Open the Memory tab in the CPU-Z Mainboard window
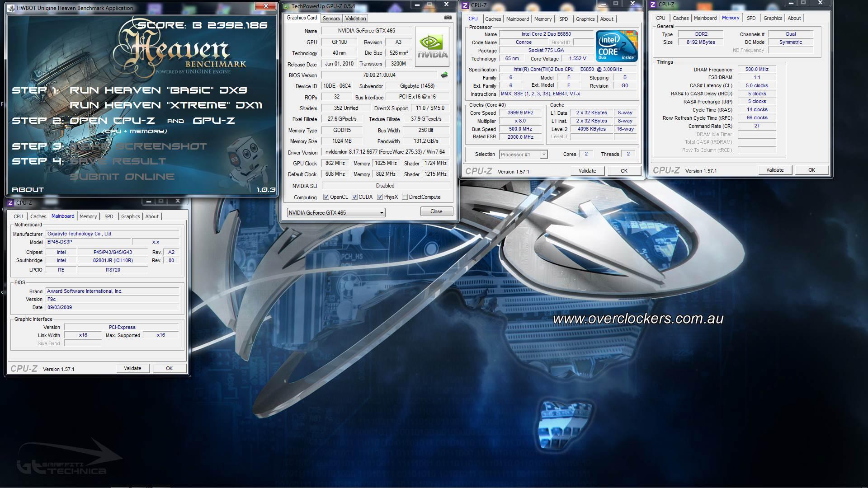Screen dimensions: 868x488 click(88, 216)
